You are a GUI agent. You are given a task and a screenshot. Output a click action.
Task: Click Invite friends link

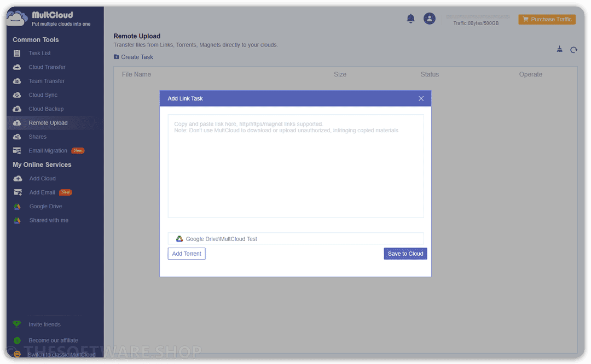click(44, 325)
